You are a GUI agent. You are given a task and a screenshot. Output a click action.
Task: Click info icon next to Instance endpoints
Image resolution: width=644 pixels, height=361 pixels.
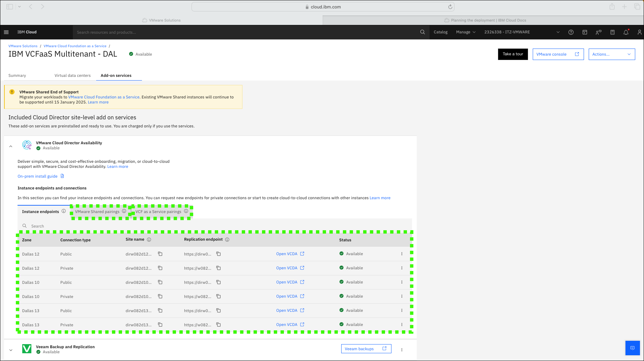click(x=63, y=211)
